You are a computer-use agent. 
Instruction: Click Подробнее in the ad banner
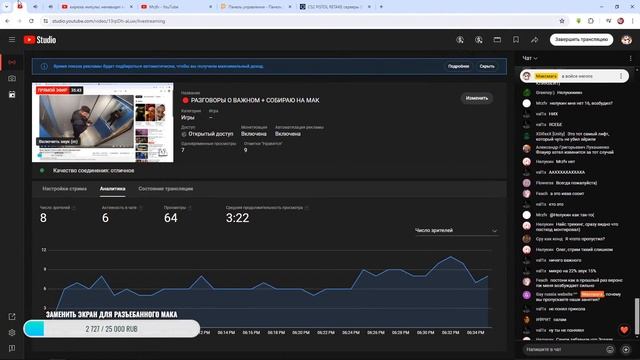coord(458,66)
